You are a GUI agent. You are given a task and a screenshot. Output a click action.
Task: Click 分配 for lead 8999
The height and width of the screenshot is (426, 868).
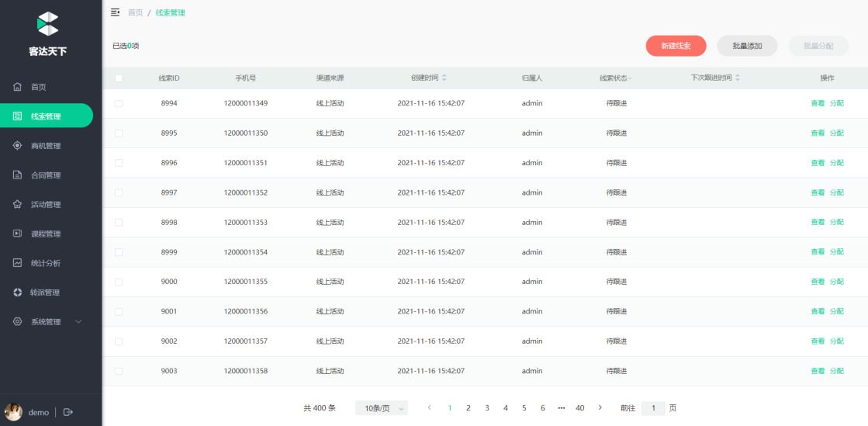click(x=836, y=252)
